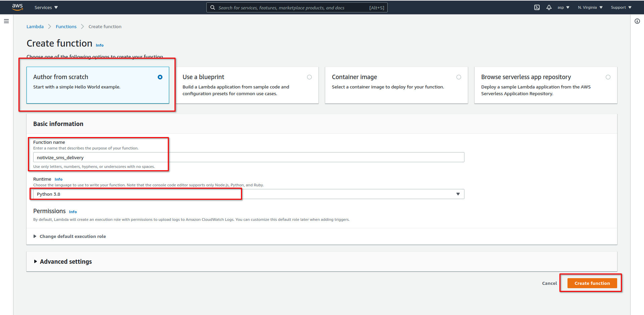Screen dimensions: 644x315
Task: Open the CloudShell terminal icon
Action: pyautogui.click(x=537, y=7)
